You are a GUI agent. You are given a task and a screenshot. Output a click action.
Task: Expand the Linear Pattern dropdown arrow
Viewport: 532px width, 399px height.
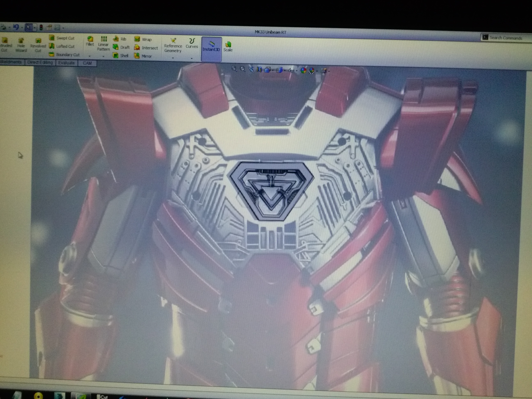tap(103, 56)
